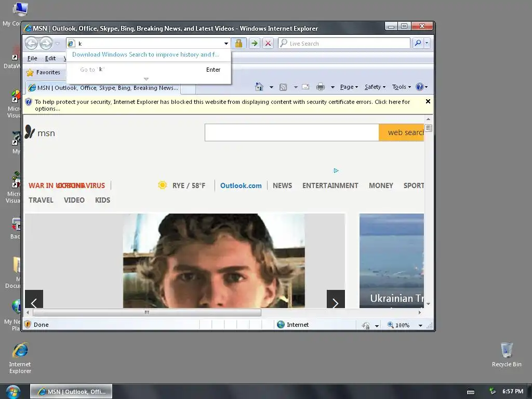Expand autocomplete list with down chevron

(x=146, y=79)
